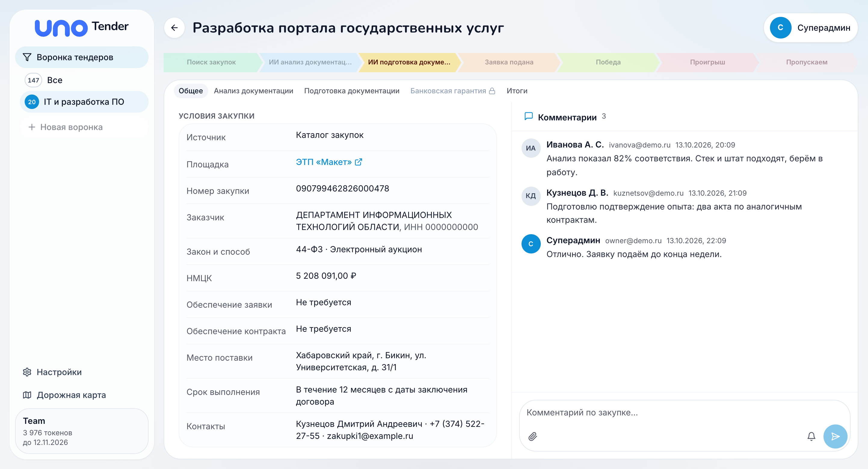Switch to the Анализ документации tab

click(253, 91)
